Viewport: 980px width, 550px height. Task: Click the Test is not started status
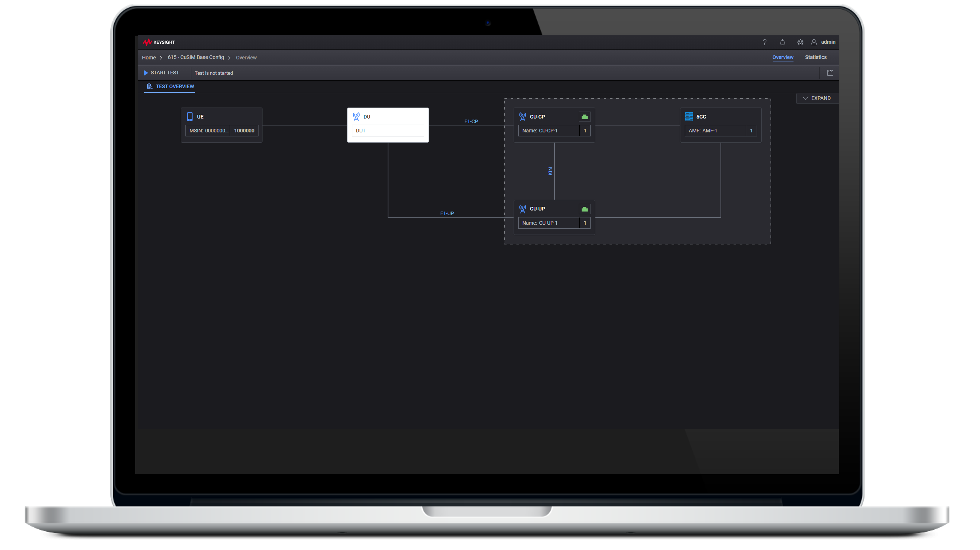[x=213, y=73]
